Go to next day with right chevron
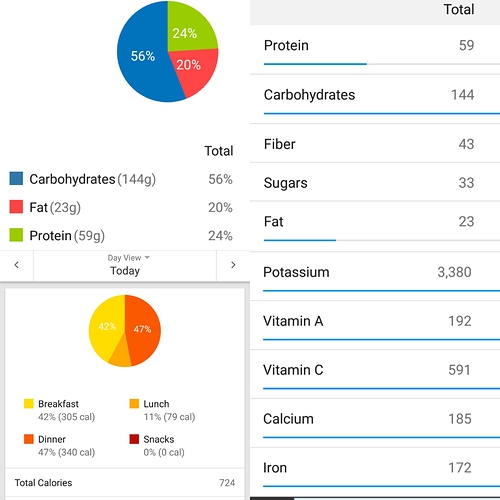Screen dimensions: 500x500 (x=233, y=265)
